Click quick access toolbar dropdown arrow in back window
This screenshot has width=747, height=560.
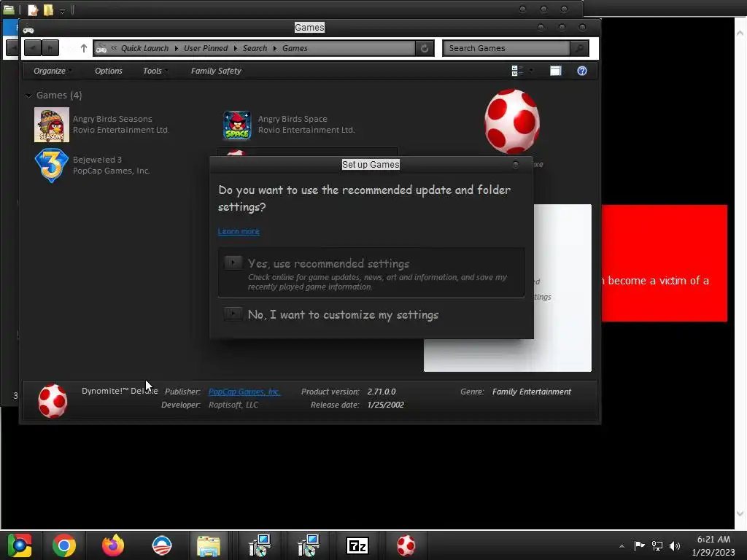click(x=63, y=10)
